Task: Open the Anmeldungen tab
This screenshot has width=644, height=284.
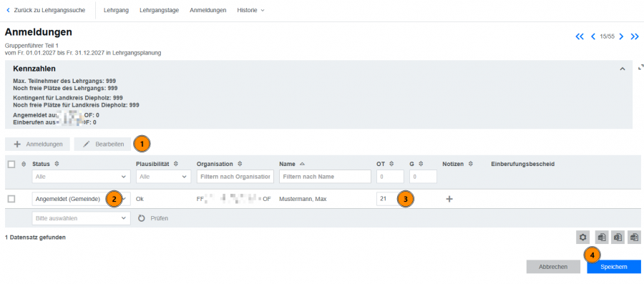Action: tap(208, 10)
